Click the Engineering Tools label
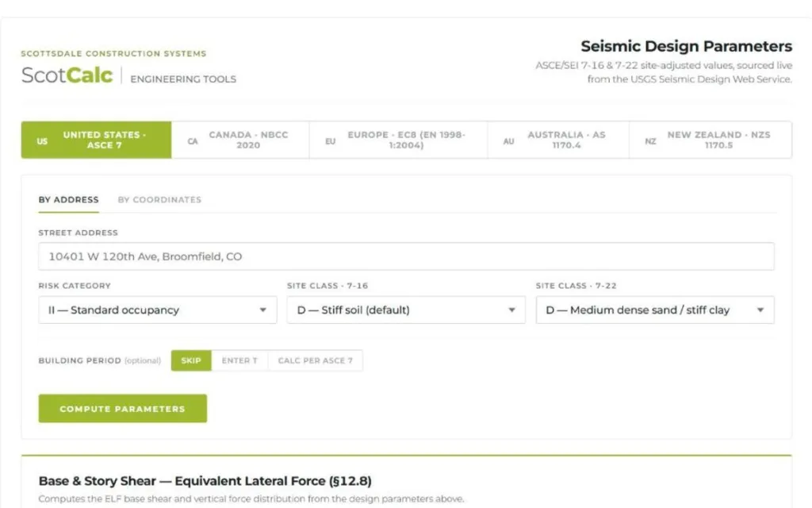Viewport: 812px width, 508px height. (x=183, y=79)
